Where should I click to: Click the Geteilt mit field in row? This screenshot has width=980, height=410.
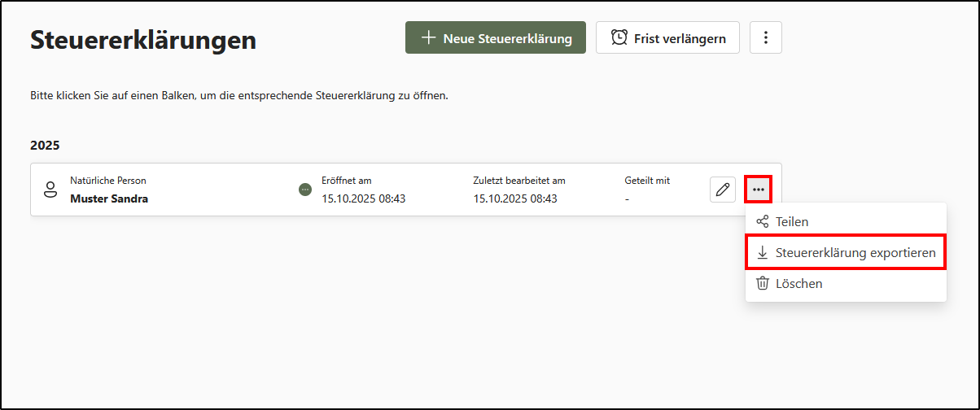[646, 190]
